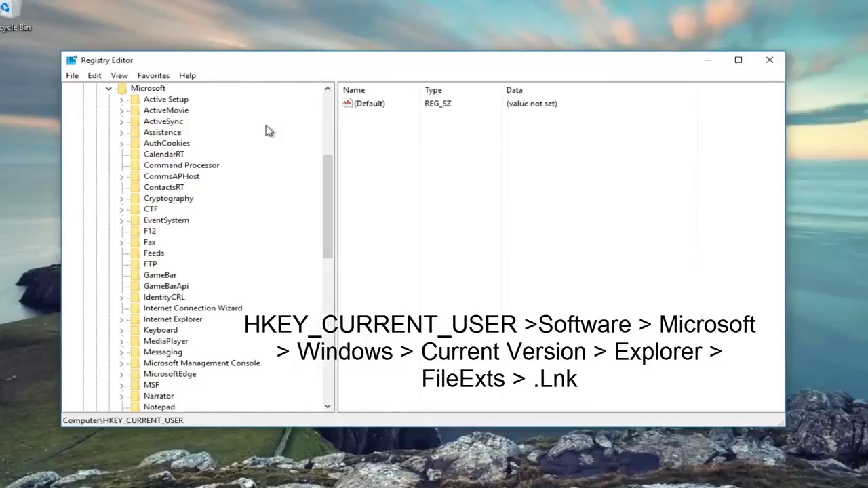The height and width of the screenshot is (488, 868).
Task: Click the Registry Editor title bar icon
Action: tap(71, 60)
